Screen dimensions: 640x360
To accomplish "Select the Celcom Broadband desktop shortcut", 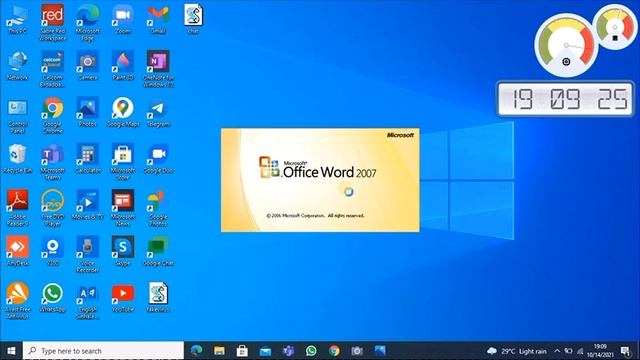I will coord(53,69).
